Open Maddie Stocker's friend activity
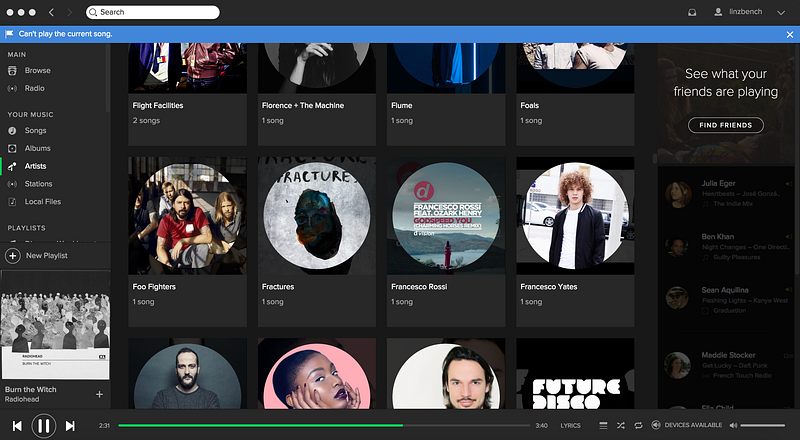800x440 pixels. tap(729, 365)
